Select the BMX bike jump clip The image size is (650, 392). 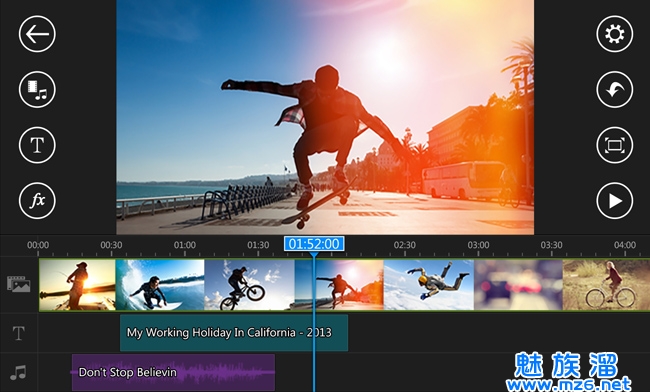250,285
